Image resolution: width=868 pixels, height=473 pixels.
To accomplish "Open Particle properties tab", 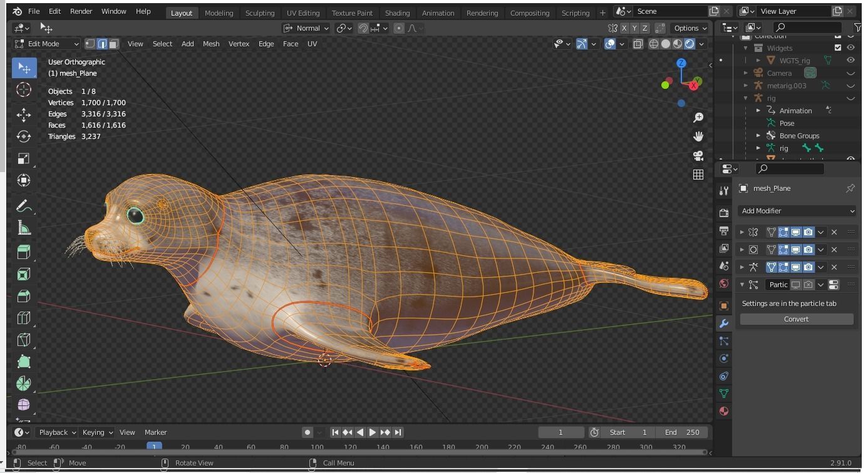I will (724, 341).
